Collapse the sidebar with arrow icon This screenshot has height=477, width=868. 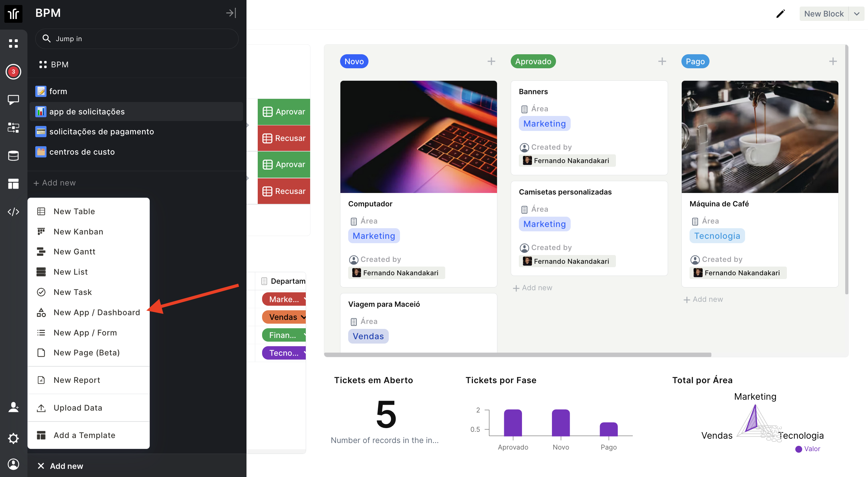point(231,13)
